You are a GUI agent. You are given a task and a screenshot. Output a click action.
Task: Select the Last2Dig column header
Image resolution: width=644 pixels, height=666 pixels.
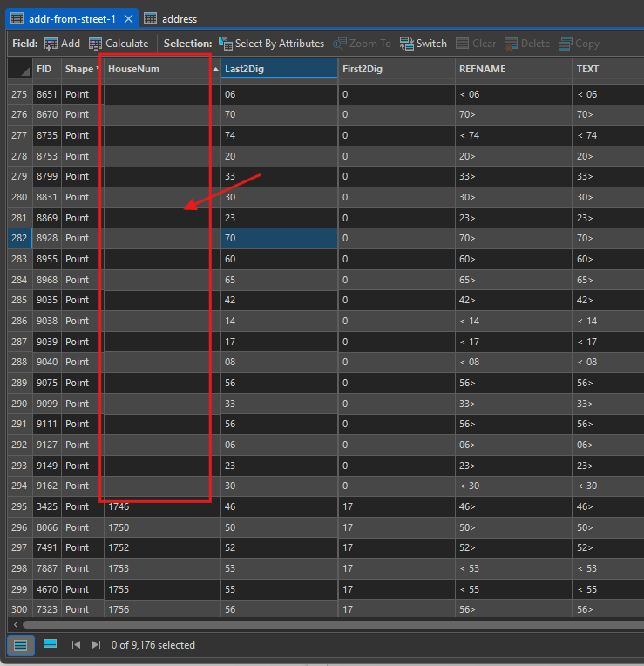(x=279, y=69)
